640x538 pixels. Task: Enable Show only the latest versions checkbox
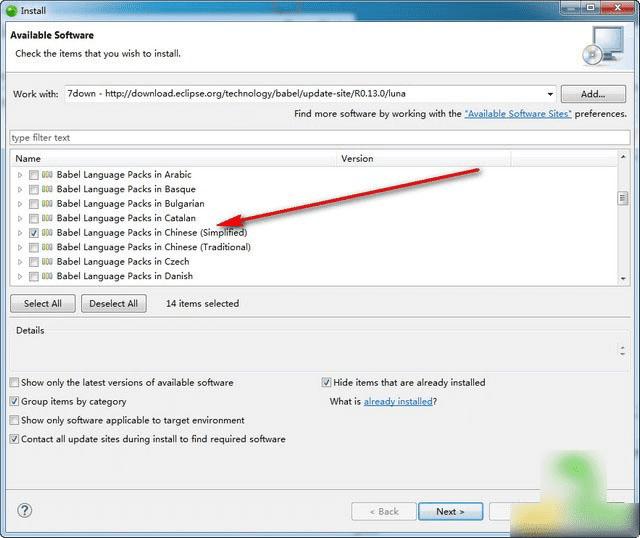point(14,382)
